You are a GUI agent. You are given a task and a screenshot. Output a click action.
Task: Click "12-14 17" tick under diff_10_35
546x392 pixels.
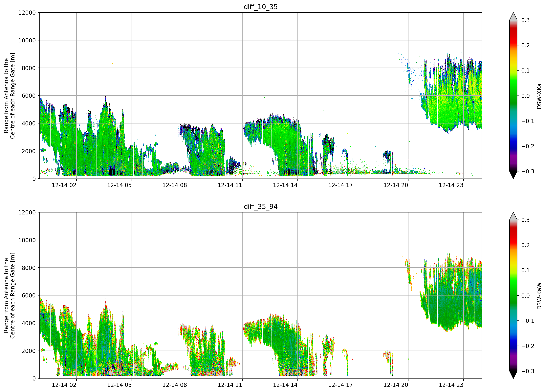(341, 185)
